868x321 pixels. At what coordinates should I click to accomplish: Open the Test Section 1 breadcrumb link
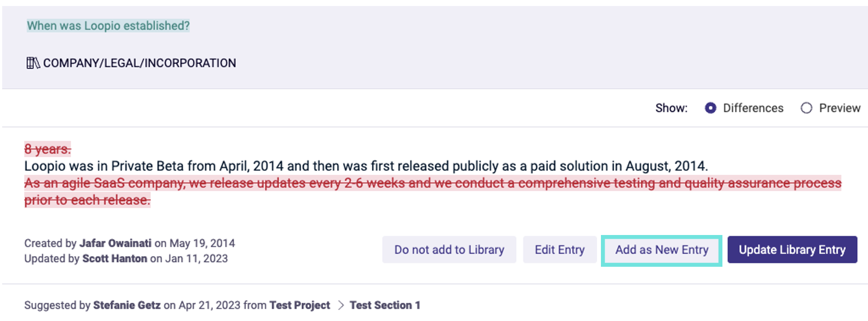(x=385, y=305)
